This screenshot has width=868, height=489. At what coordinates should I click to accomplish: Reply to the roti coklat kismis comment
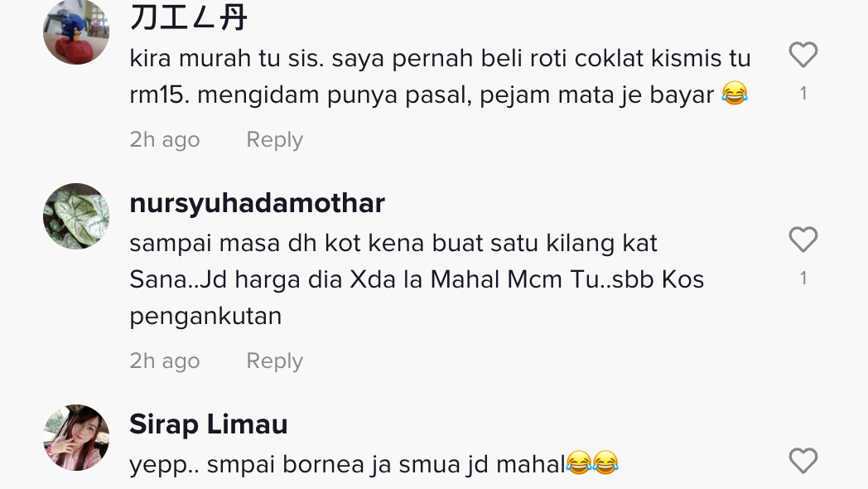[x=275, y=139]
